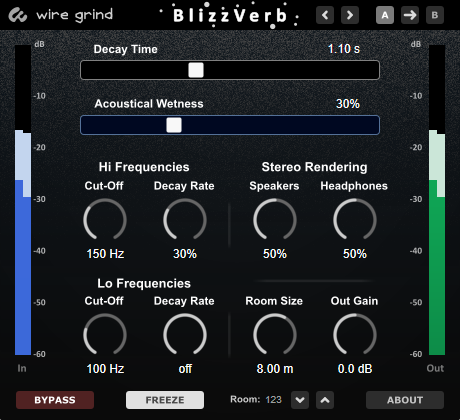Click the green Out level meter
The height and width of the screenshot is (420, 460).
[x=437, y=200]
